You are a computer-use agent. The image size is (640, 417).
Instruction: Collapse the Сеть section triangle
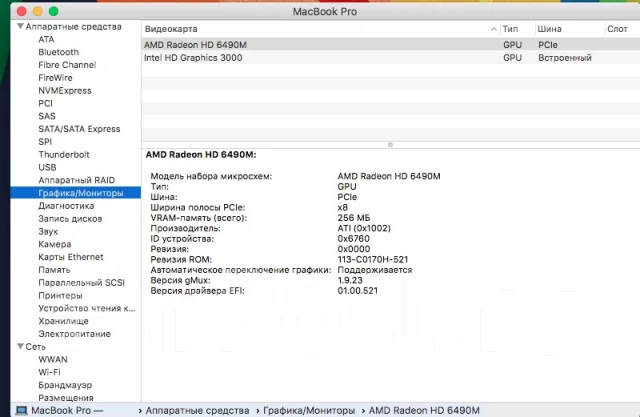(20, 346)
